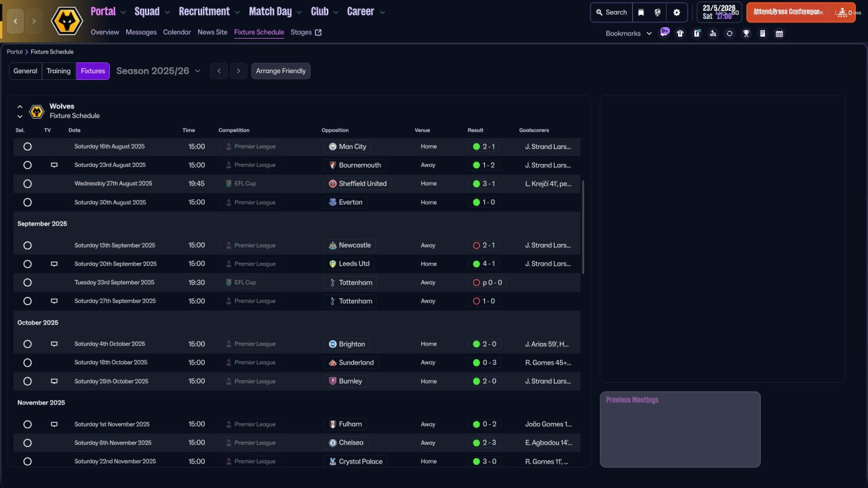The width and height of the screenshot is (868, 488).
Task: Select the Chelsea fixture radio button
Action: [x=27, y=443]
